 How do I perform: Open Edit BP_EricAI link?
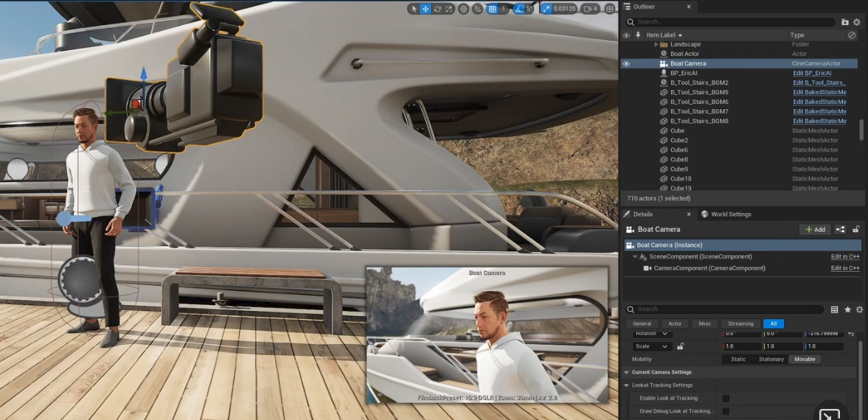tap(812, 73)
